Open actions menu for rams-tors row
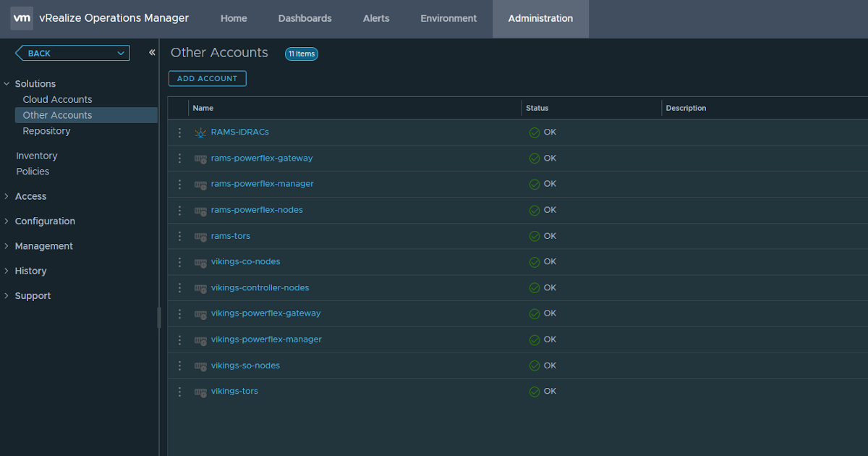The height and width of the screenshot is (456, 868). pos(179,236)
